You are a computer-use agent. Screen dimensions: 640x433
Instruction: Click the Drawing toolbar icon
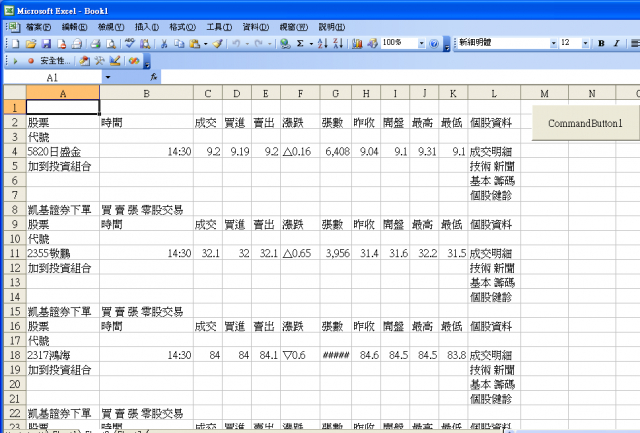coord(372,43)
